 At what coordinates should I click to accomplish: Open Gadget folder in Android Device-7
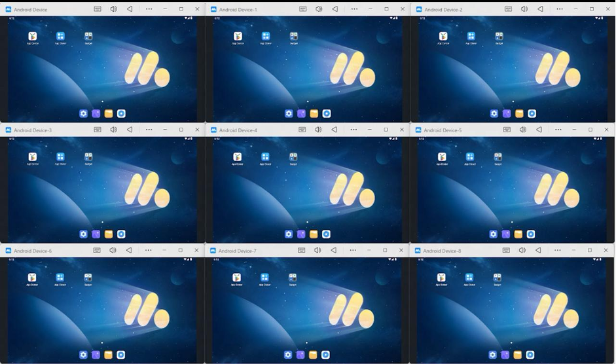(x=293, y=278)
